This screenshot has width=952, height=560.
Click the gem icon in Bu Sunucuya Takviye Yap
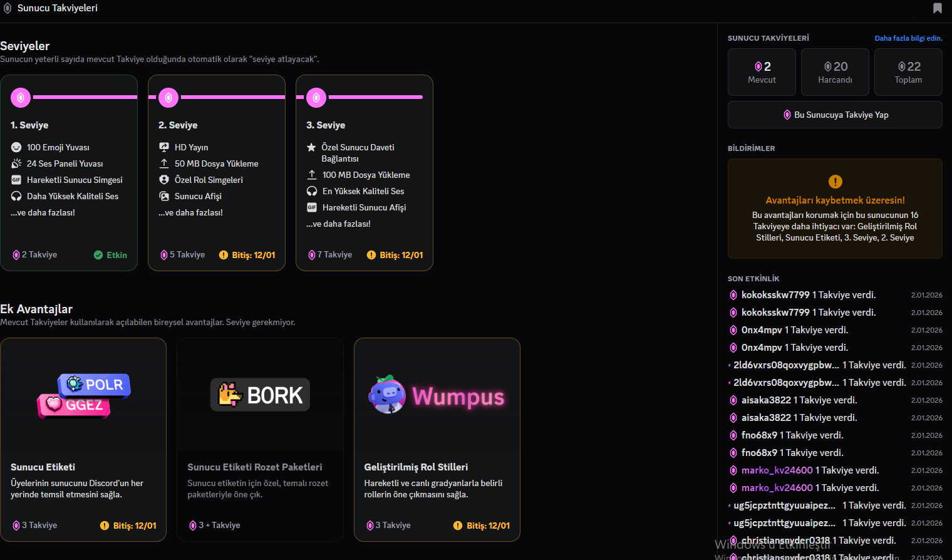[x=787, y=115]
